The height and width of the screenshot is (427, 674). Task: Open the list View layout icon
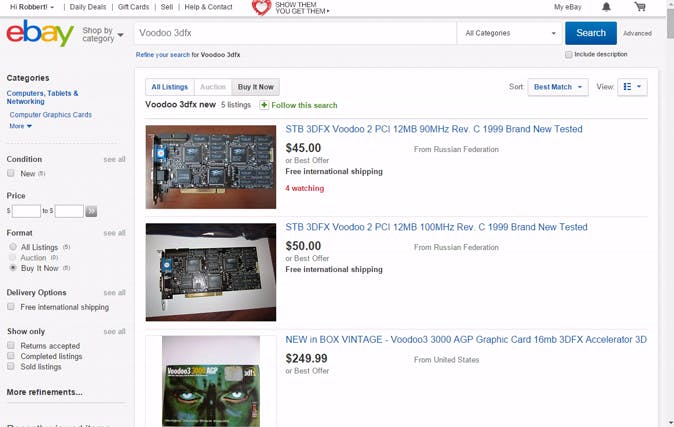(x=632, y=87)
